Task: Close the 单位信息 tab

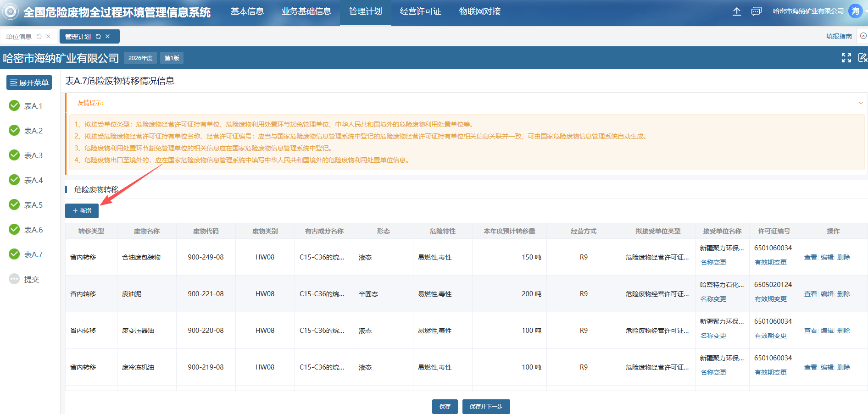Action: coord(48,37)
